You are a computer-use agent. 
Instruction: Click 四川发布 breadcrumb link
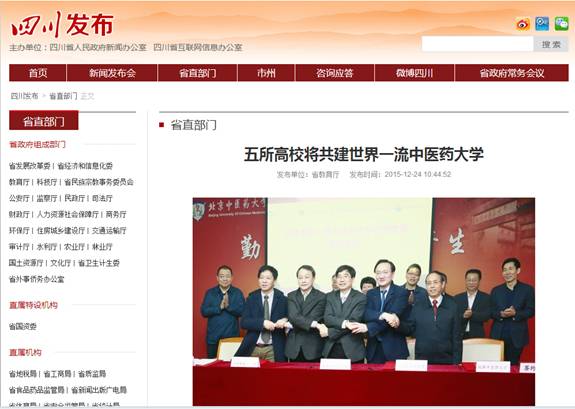coord(24,96)
